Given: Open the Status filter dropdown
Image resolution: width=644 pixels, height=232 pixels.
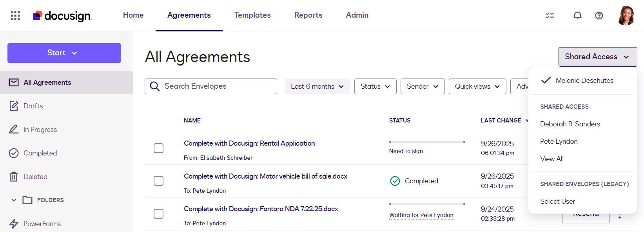Looking at the screenshot, I should pyautogui.click(x=375, y=86).
